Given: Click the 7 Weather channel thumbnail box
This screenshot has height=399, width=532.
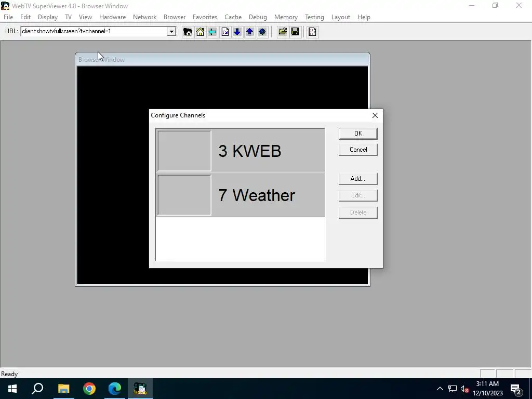Looking at the screenshot, I should coord(184,195).
